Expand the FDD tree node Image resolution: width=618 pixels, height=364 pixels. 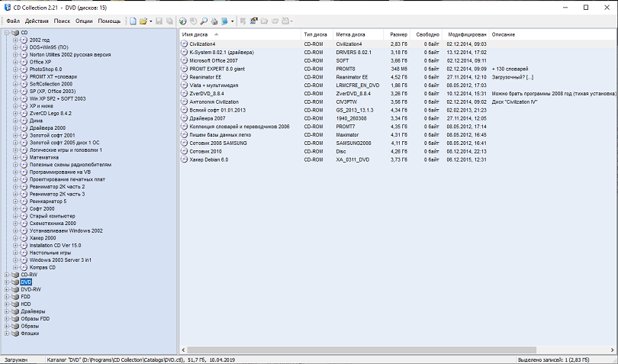pyautogui.click(x=7, y=297)
